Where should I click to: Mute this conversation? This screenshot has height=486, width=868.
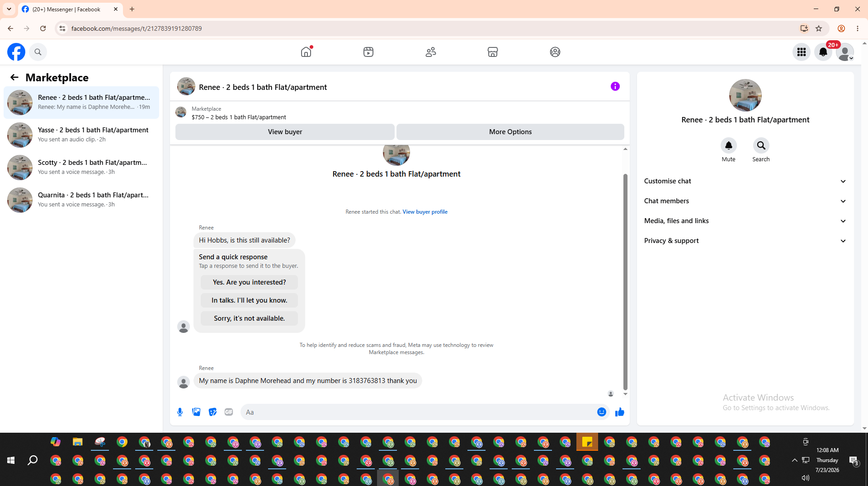[729, 145]
